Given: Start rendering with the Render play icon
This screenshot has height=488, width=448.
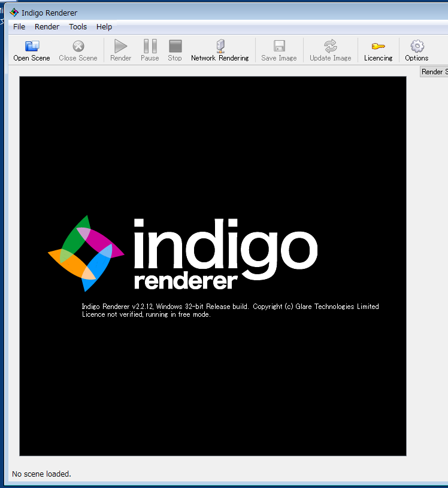Looking at the screenshot, I should click(x=121, y=46).
